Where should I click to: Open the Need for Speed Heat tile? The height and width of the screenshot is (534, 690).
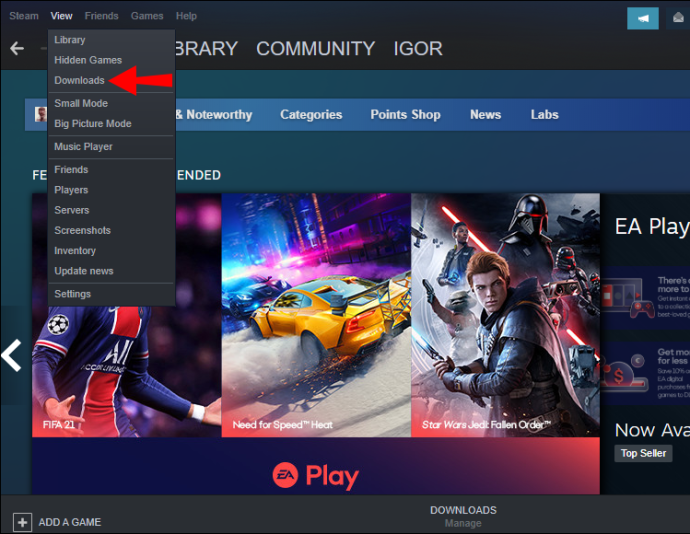click(316, 315)
